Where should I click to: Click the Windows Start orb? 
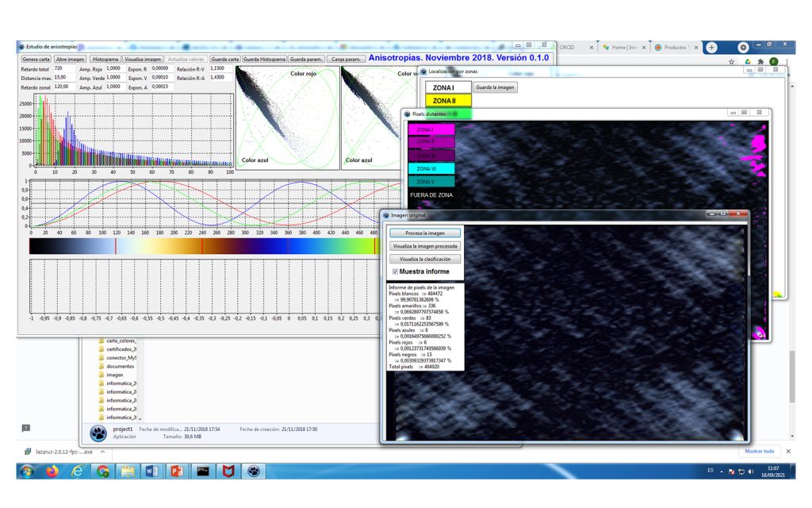(27, 471)
